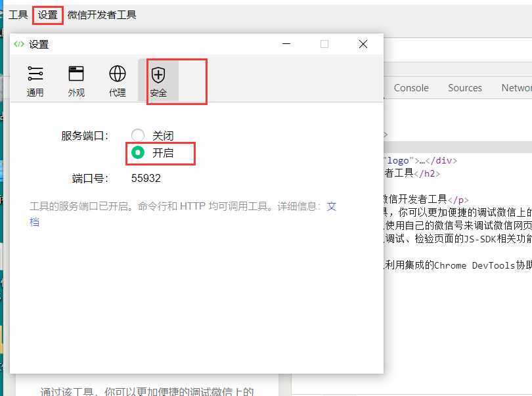The image size is (532, 396).
Task: Open the 微信开发者工具 menu
Action: coord(102,15)
